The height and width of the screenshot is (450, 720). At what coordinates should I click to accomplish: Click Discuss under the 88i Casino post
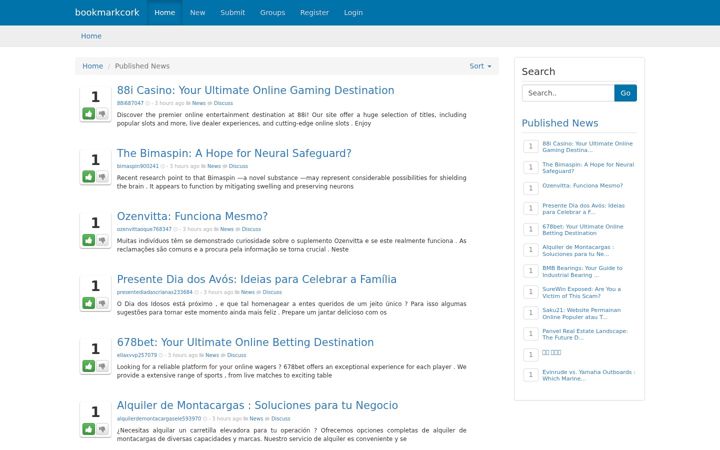point(223,103)
